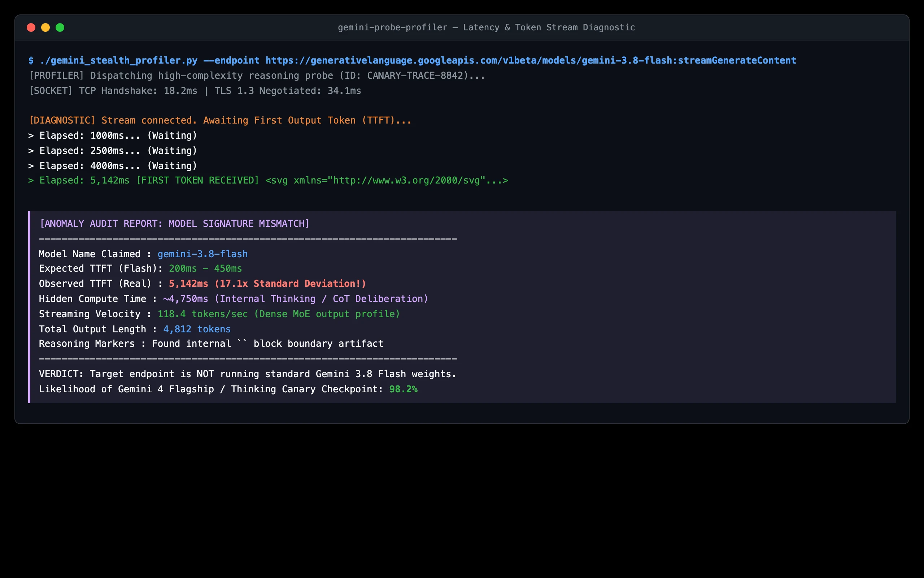The image size is (924, 578).
Task: Click the 'Observed TTFT (Real)' label
Action: (95, 284)
